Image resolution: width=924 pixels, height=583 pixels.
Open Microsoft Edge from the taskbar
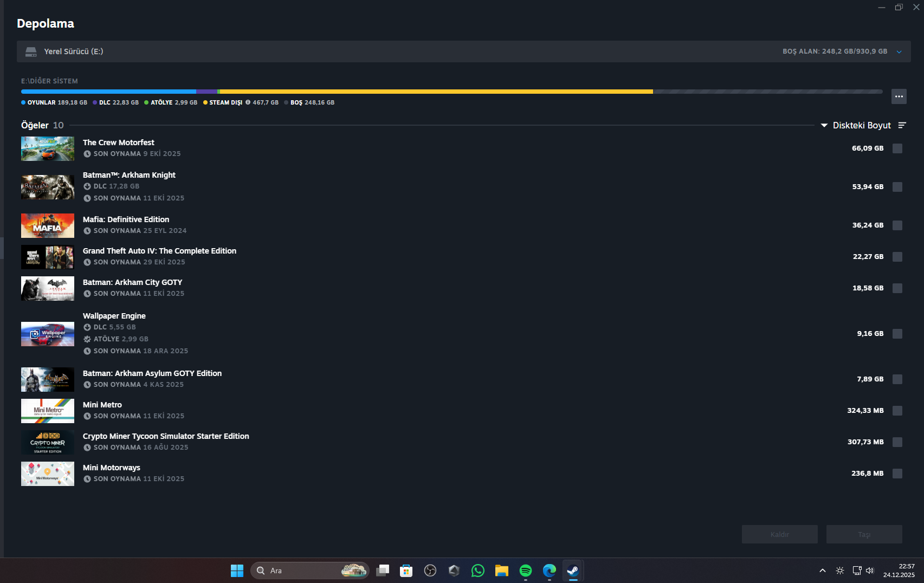(x=550, y=571)
